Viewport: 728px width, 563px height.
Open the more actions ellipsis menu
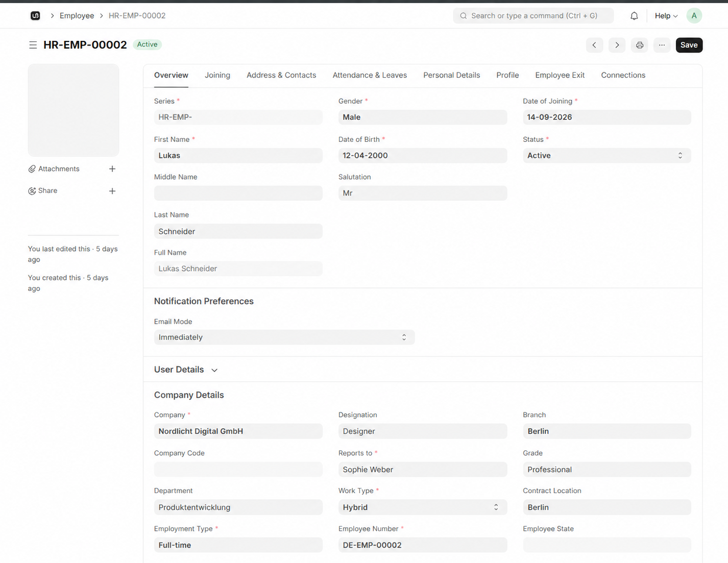tap(662, 45)
